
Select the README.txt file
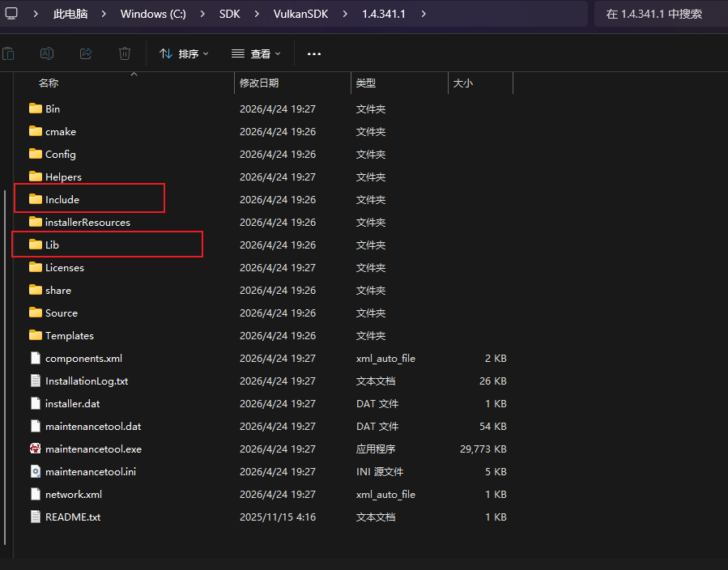pyautogui.click(x=72, y=517)
